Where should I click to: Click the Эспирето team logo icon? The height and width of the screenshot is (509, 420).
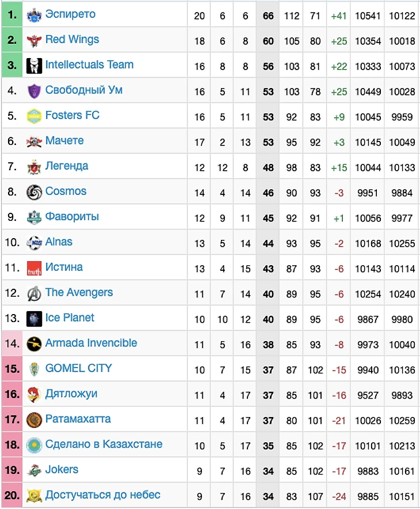pyautogui.click(x=35, y=16)
